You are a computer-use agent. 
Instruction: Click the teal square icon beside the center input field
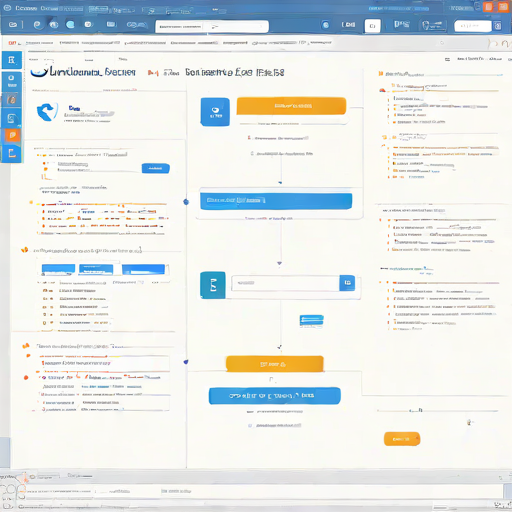213,285
